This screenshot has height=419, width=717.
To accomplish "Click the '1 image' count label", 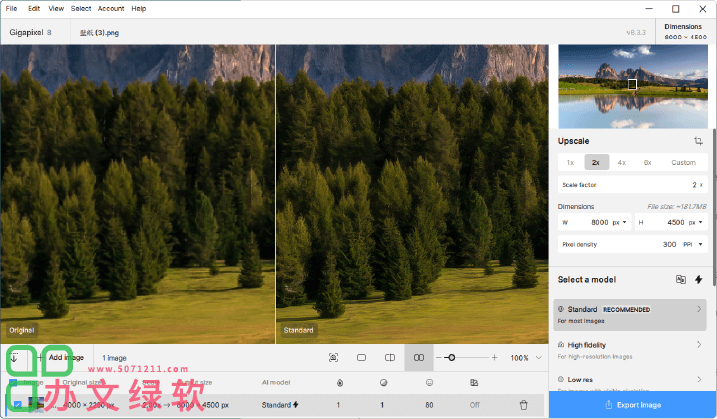I will click(114, 358).
